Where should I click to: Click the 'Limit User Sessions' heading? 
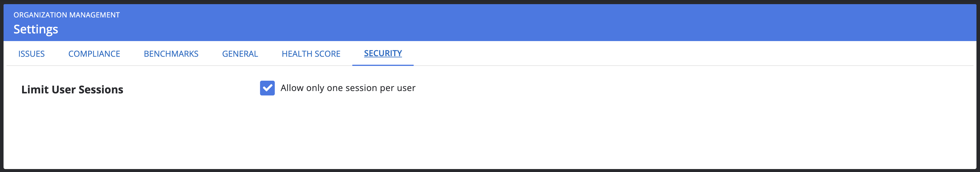pyautogui.click(x=72, y=90)
